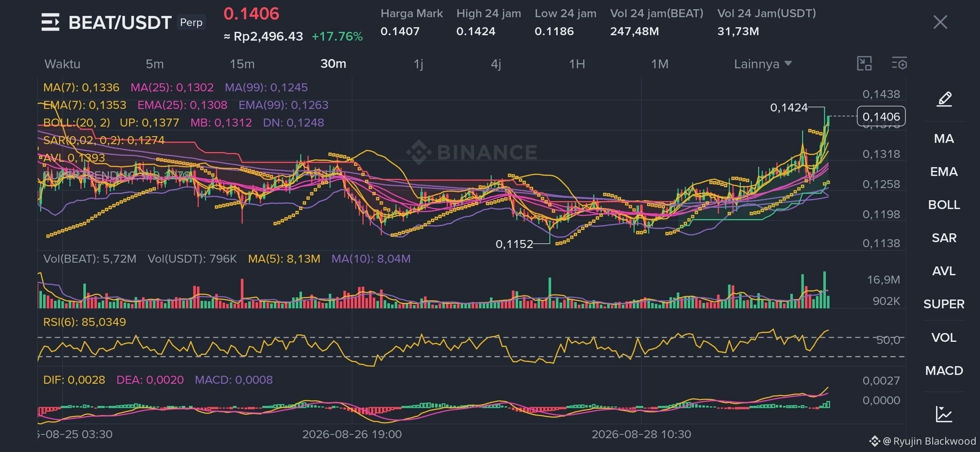Tap the MACD: 0,0008 legend label
The width and height of the screenshot is (980, 452).
point(234,380)
